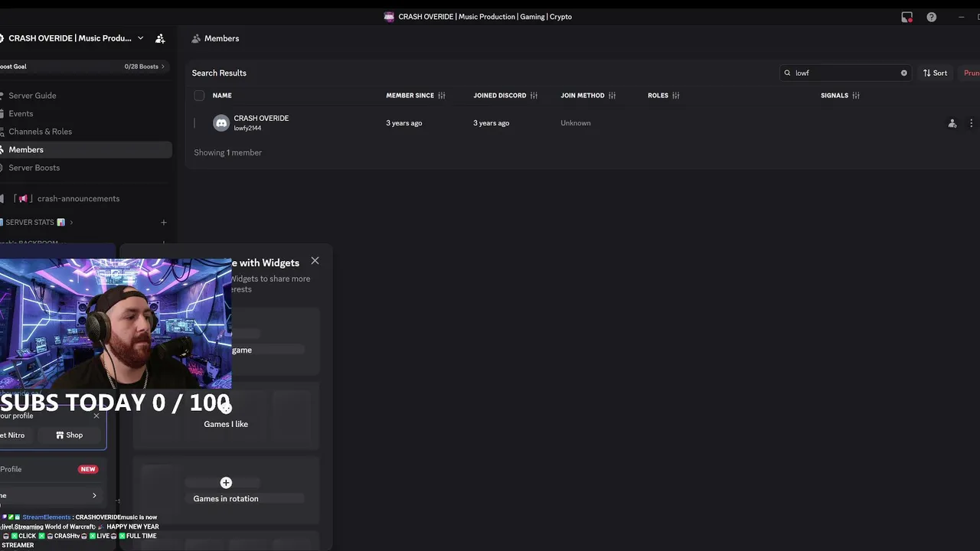Close the Widgets popup with the X
Image resolution: width=980 pixels, height=551 pixels.
(x=315, y=261)
